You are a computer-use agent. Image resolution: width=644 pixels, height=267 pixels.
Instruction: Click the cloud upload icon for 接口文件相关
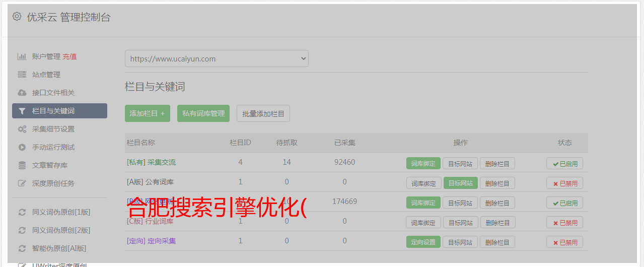pos(22,93)
